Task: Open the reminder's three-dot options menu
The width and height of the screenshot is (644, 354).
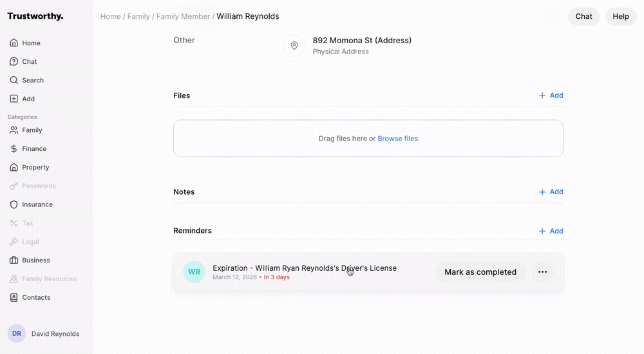Action: coord(542,272)
